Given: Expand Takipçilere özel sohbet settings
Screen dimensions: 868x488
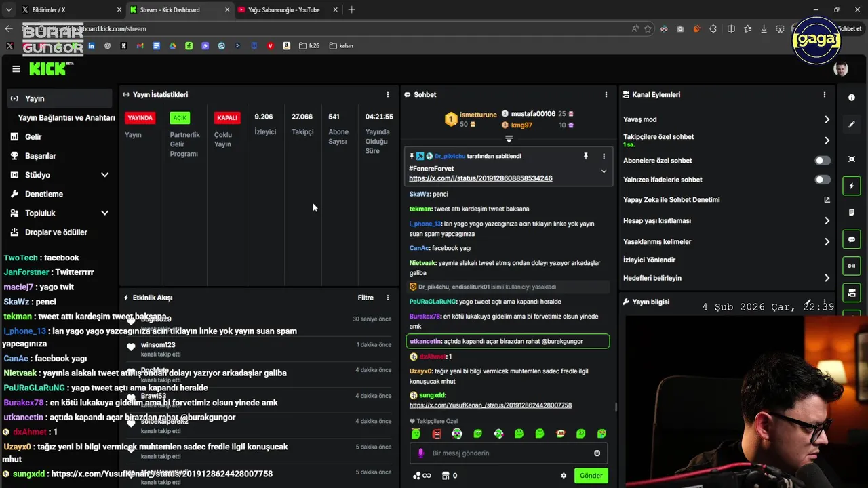Looking at the screenshot, I should coord(827,140).
